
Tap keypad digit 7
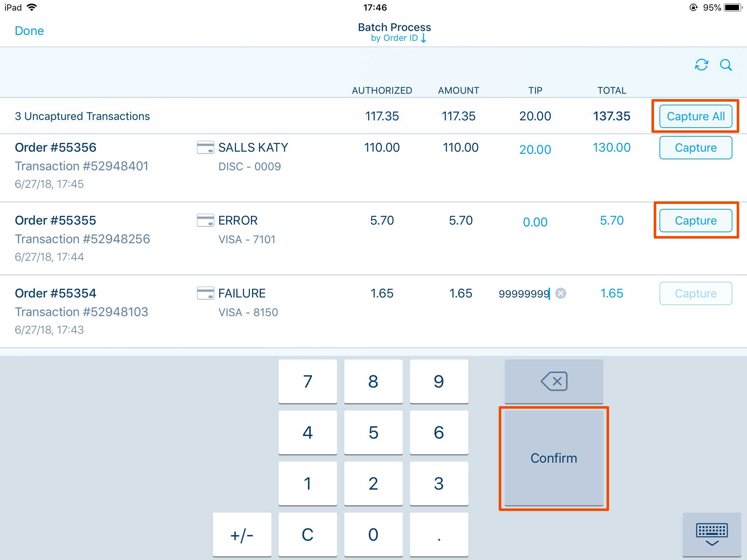[307, 381]
